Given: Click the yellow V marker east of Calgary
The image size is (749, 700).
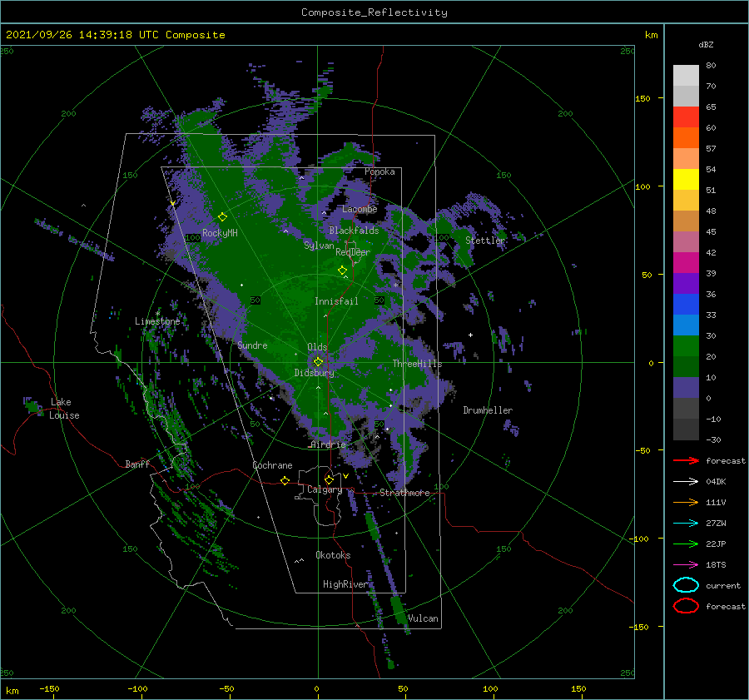Looking at the screenshot, I should (x=345, y=476).
